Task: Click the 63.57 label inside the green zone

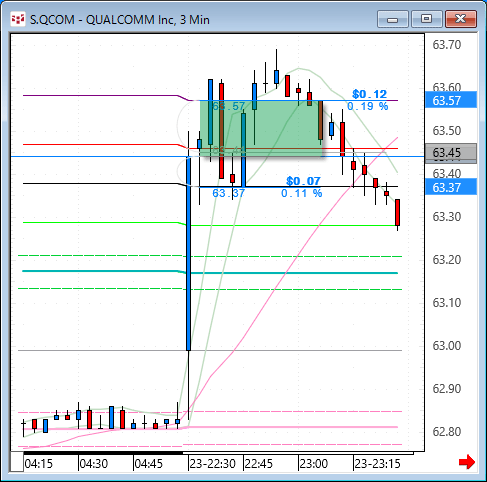Action: coord(229,106)
